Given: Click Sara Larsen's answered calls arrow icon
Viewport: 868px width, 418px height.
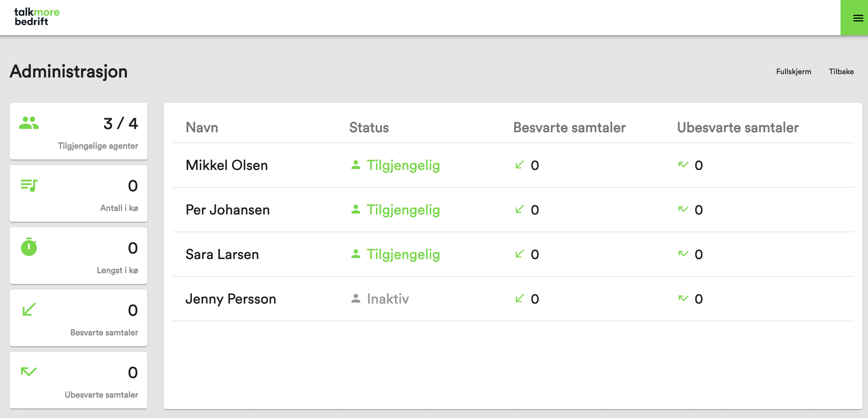Looking at the screenshot, I should pos(520,254).
